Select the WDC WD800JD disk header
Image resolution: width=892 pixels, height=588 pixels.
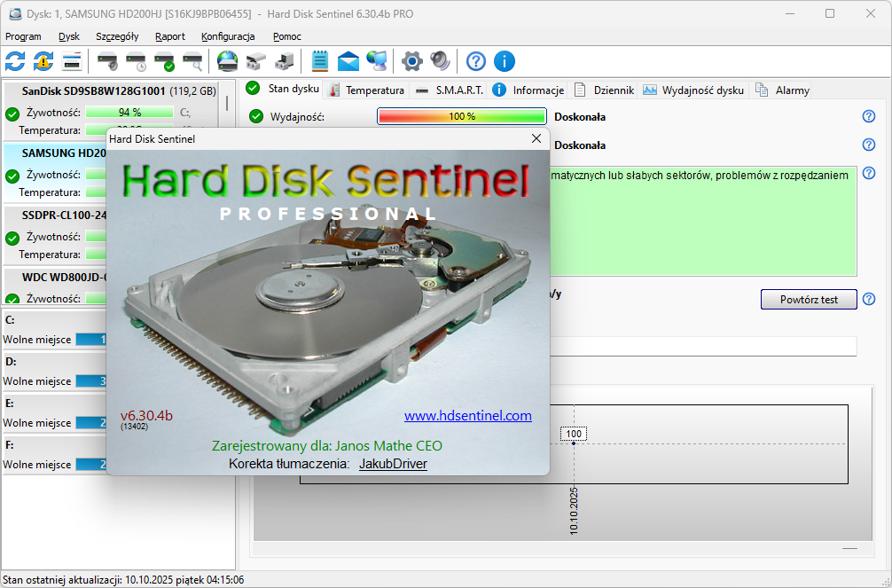(64, 278)
